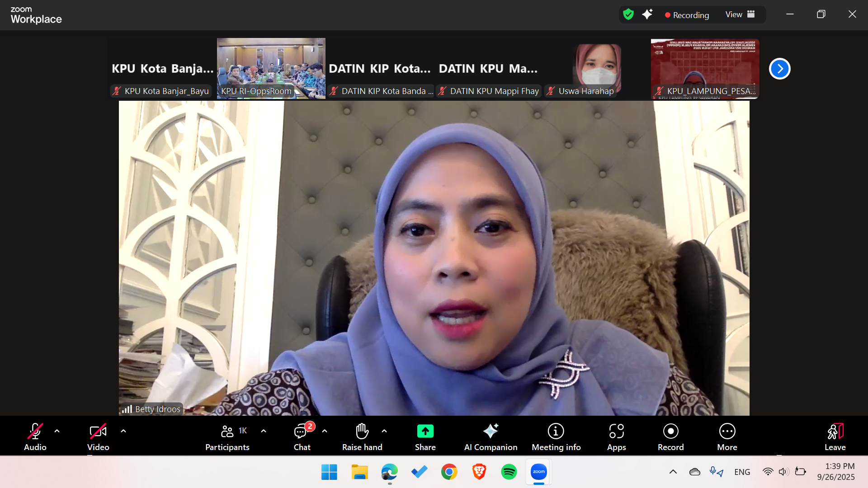Open the View layout menu
The width and height of the screenshot is (868, 488).
point(740,14)
